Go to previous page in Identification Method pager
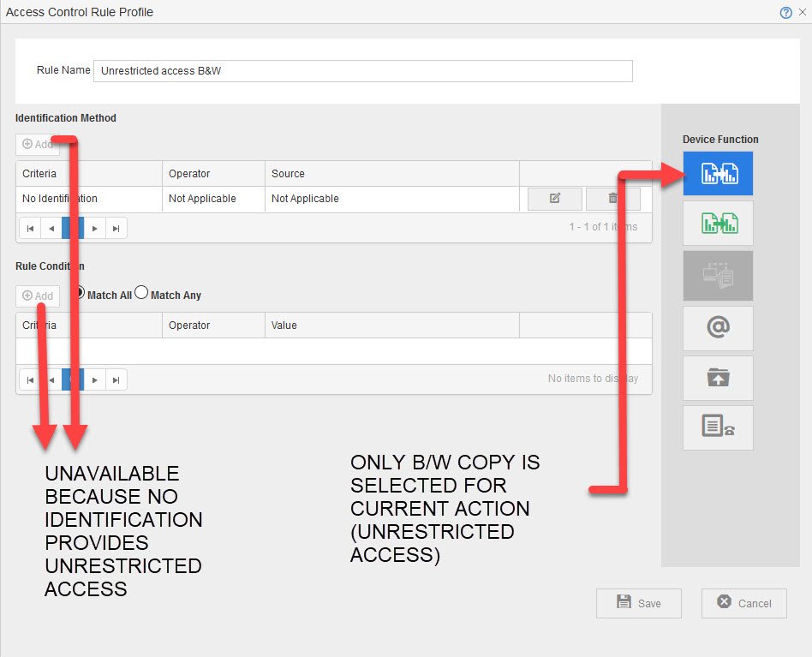This screenshot has height=657, width=812. click(x=51, y=229)
